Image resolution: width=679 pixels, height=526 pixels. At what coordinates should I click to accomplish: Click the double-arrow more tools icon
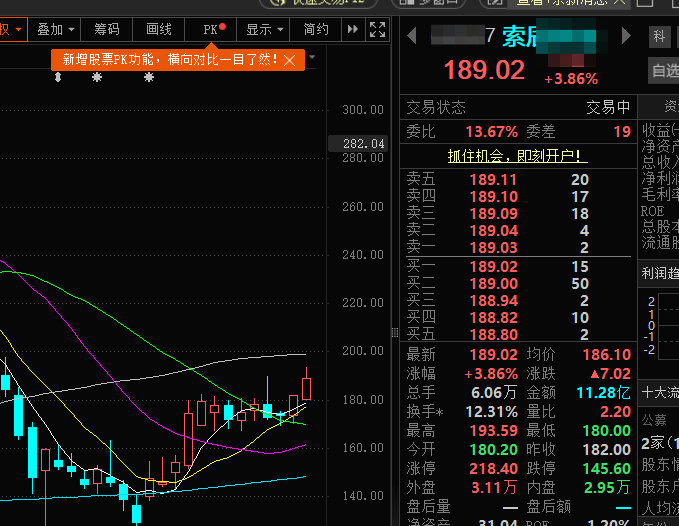click(353, 29)
